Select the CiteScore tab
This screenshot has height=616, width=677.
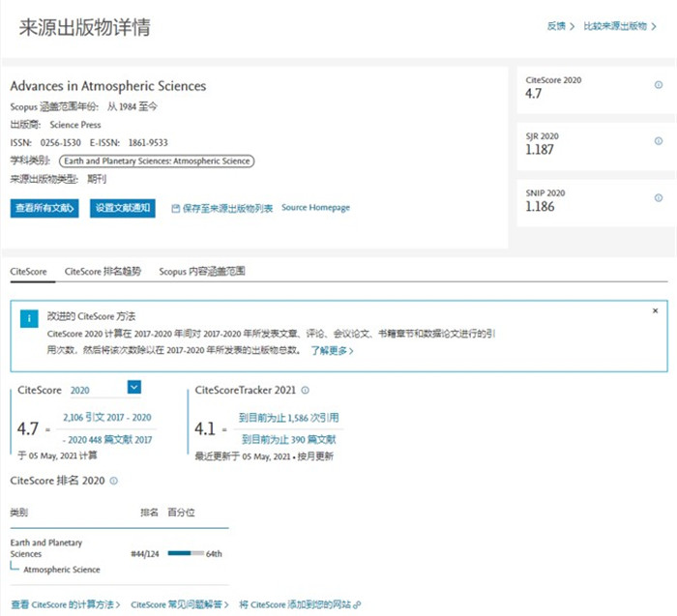(28, 272)
